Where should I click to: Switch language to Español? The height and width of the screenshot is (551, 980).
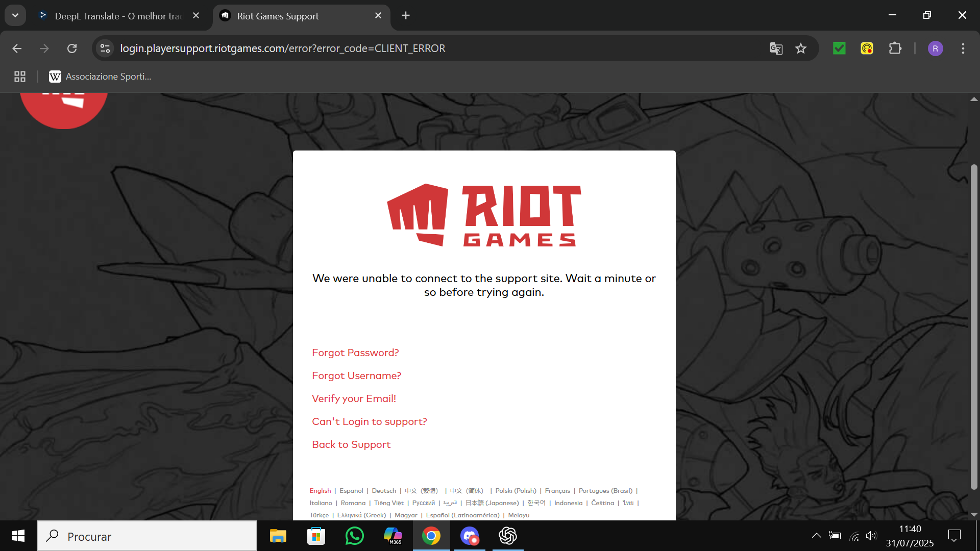351,491
